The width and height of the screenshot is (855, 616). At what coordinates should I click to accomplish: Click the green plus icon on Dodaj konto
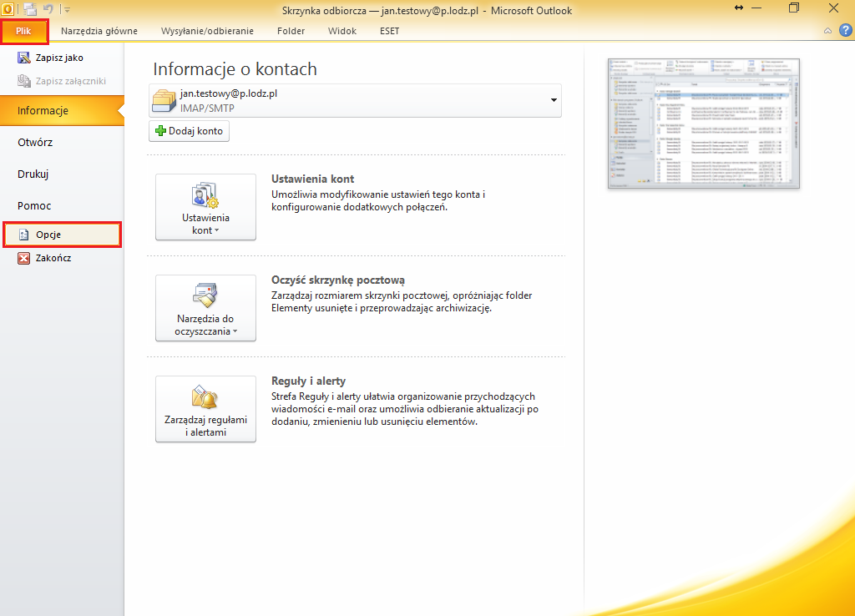pyautogui.click(x=160, y=131)
